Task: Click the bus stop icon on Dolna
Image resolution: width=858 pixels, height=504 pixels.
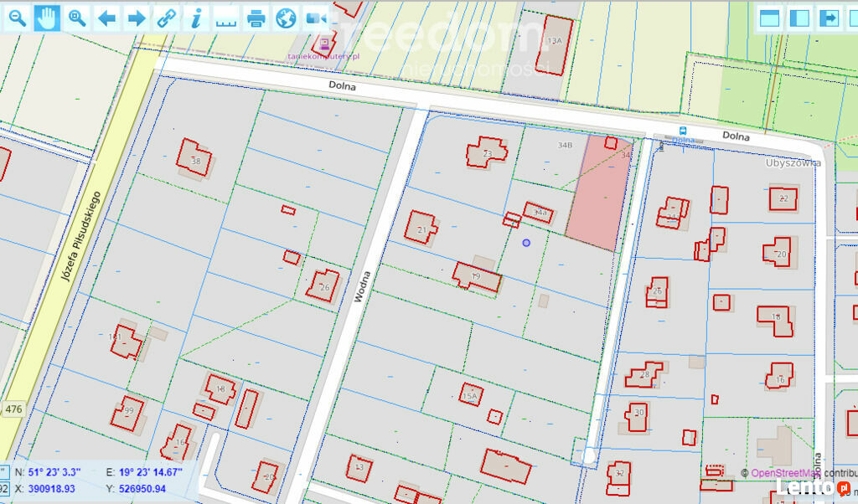Action: click(683, 131)
